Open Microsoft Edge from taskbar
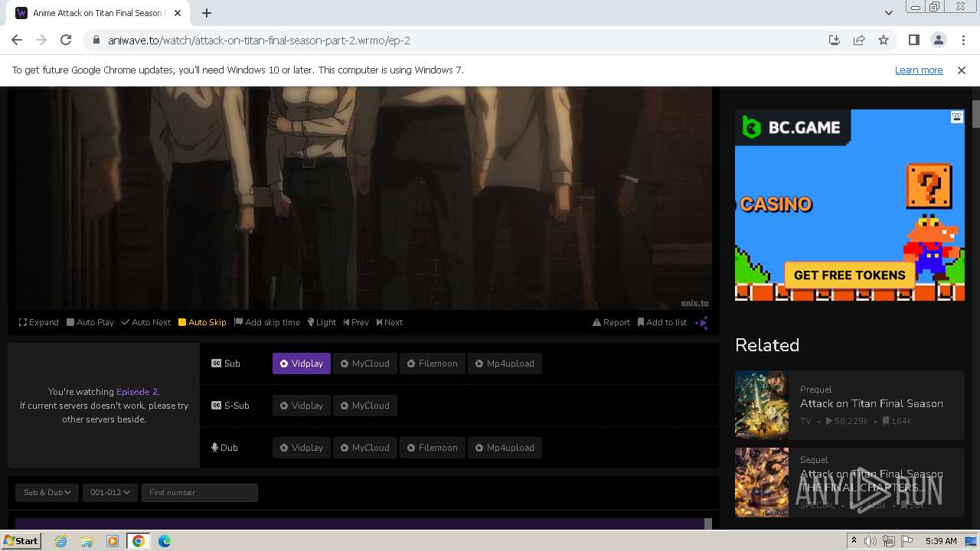The width and height of the screenshot is (980, 551). pyautogui.click(x=165, y=541)
